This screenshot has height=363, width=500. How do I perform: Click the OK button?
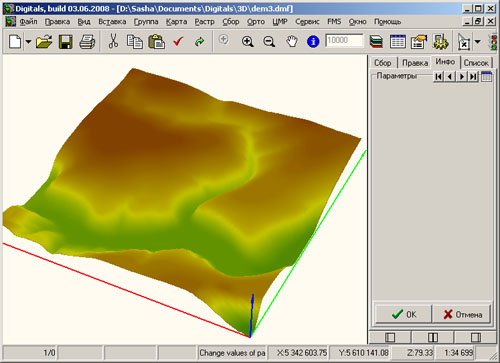click(403, 314)
